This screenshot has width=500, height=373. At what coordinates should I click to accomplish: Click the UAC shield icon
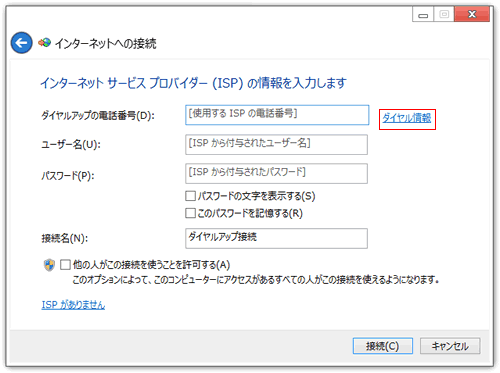49,265
